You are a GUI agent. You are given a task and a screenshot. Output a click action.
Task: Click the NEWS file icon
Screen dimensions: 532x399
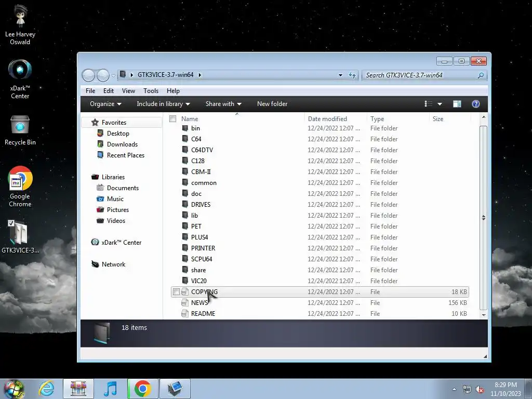coord(185,303)
